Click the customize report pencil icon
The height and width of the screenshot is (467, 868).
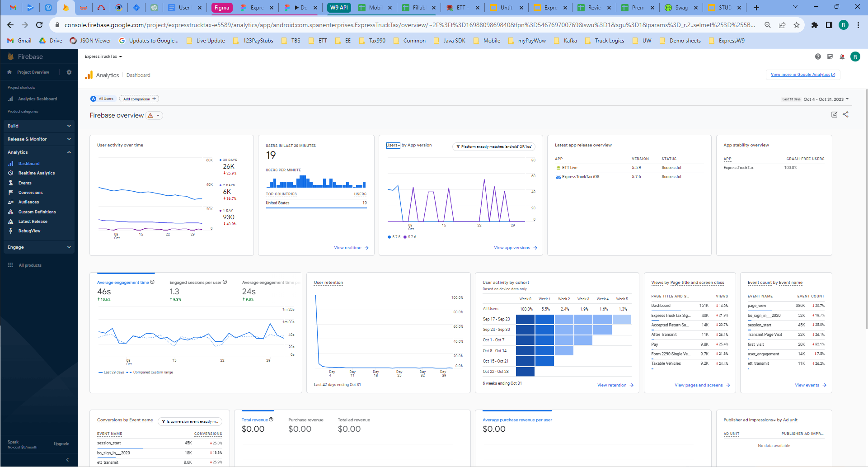coord(835,115)
